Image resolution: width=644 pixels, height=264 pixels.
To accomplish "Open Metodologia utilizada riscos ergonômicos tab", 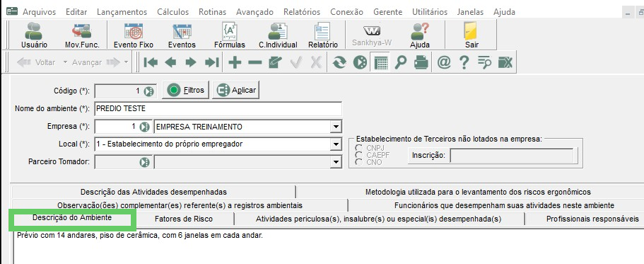I will tap(478, 192).
